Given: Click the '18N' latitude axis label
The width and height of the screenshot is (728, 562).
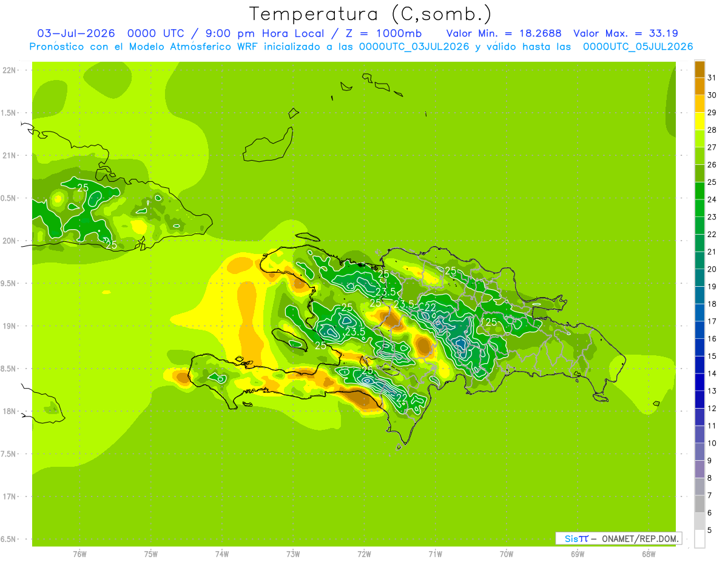Looking at the screenshot, I should [x=10, y=412].
